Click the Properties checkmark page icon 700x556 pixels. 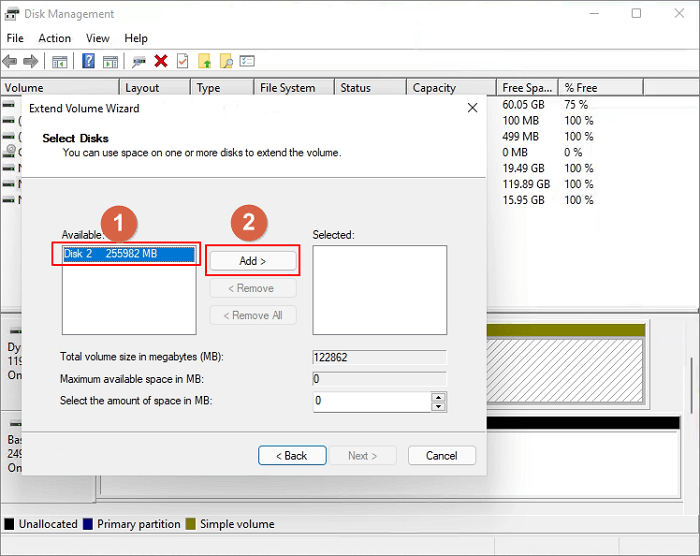pos(182,61)
